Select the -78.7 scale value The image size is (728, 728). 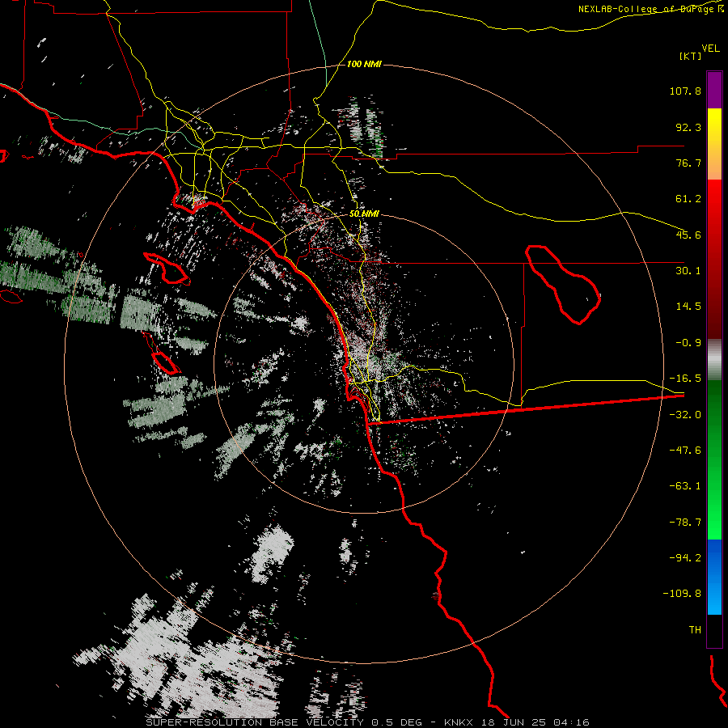pyautogui.click(x=685, y=523)
